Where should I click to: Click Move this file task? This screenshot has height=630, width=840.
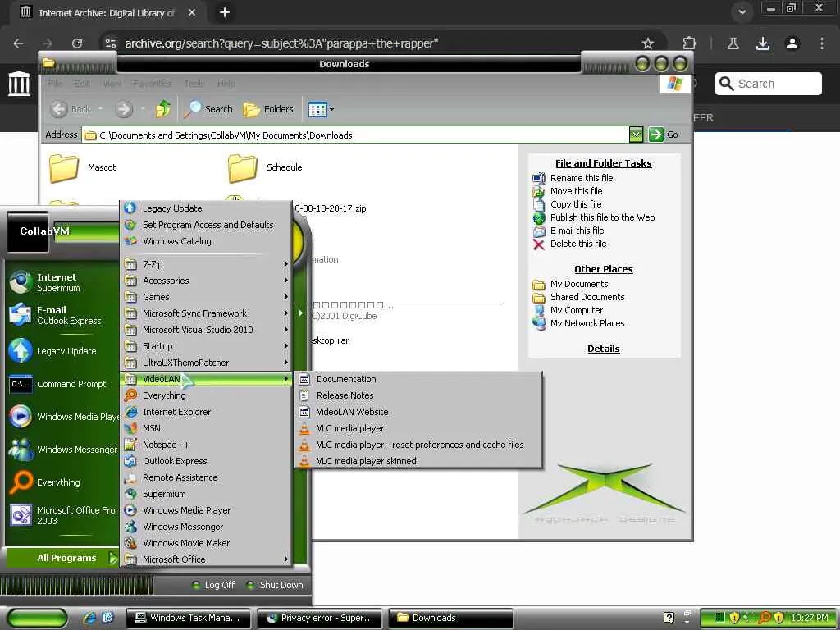[x=576, y=191]
